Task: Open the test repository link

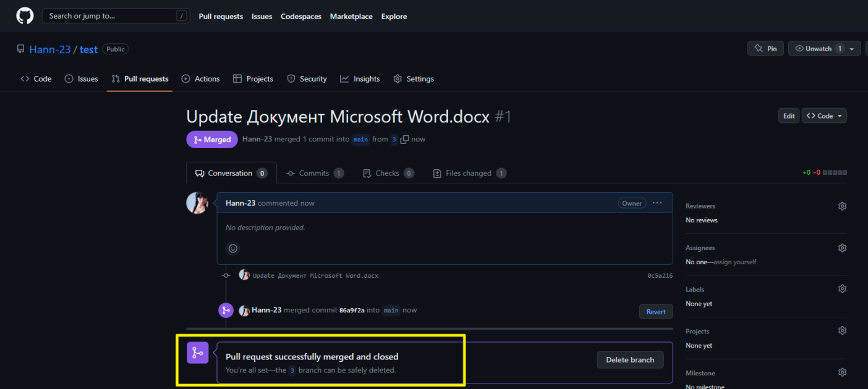Action: pos(88,49)
